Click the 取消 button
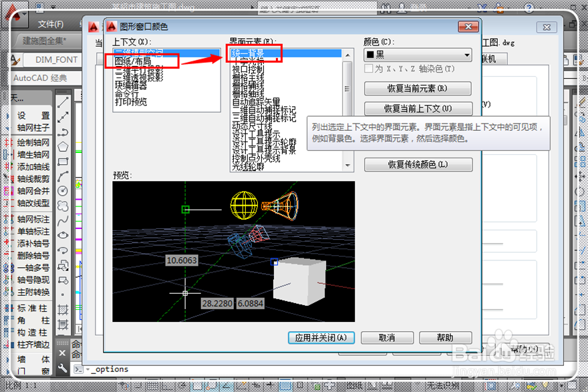 (387, 338)
